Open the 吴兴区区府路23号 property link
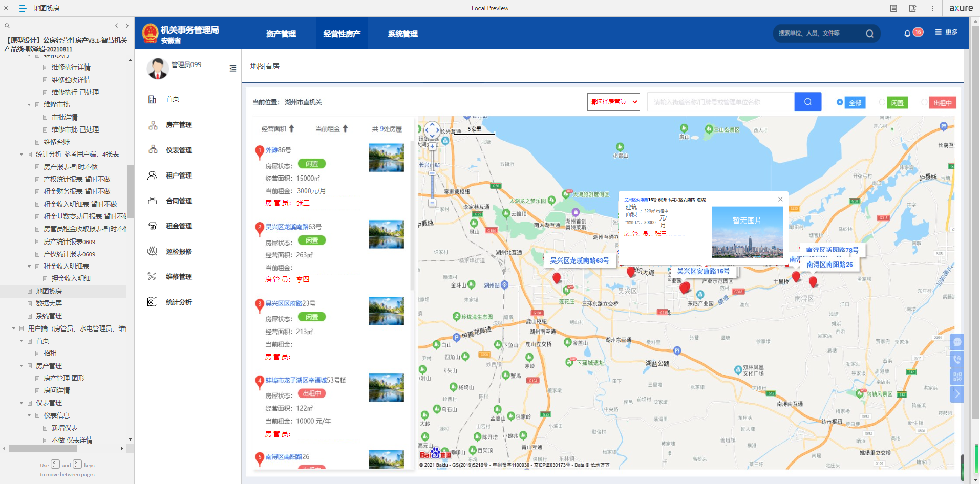The image size is (980, 484). [x=290, y=303]
